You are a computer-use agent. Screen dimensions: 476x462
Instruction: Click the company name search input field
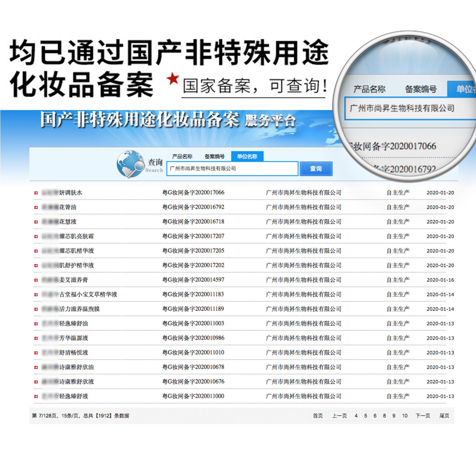click(232, 169)
